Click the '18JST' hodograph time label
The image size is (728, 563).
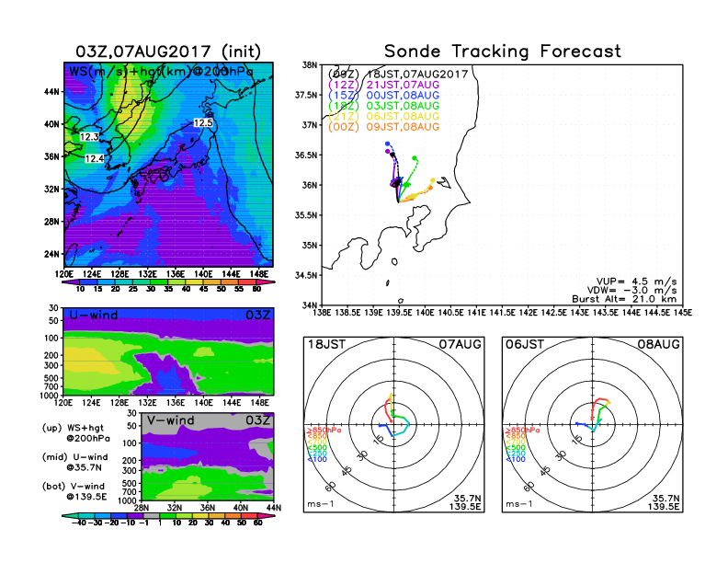tap(327, 344)
